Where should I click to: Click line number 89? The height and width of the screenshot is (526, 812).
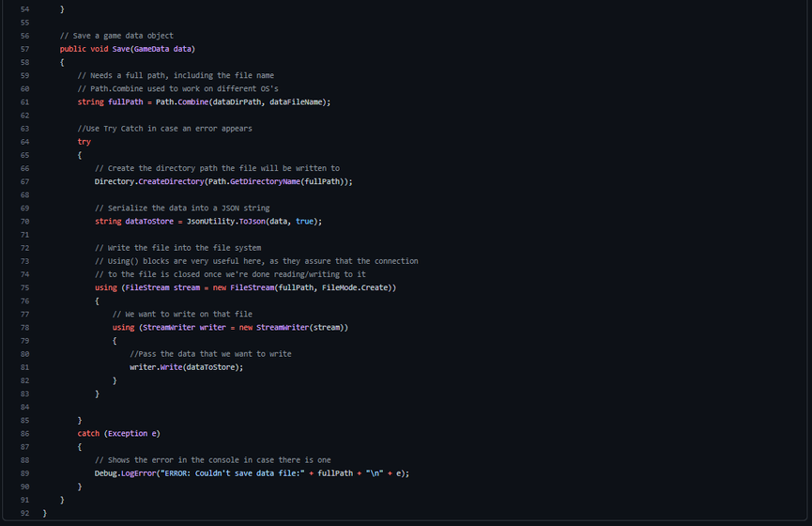[24, 473]
